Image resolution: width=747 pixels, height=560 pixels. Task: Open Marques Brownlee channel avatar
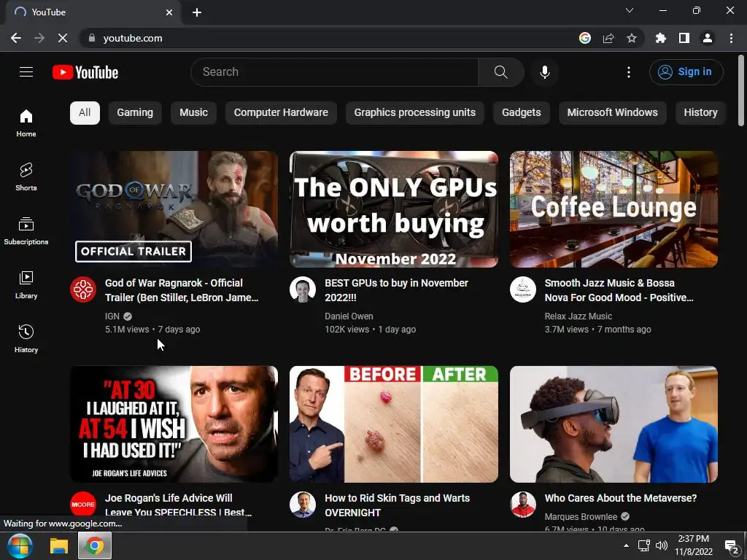[x=522, y=505]
